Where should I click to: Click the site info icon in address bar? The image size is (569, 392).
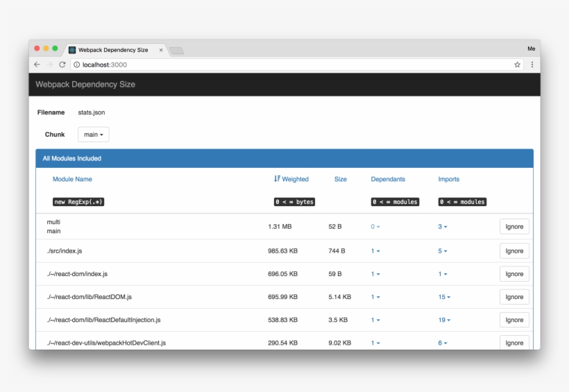point(76,65)
